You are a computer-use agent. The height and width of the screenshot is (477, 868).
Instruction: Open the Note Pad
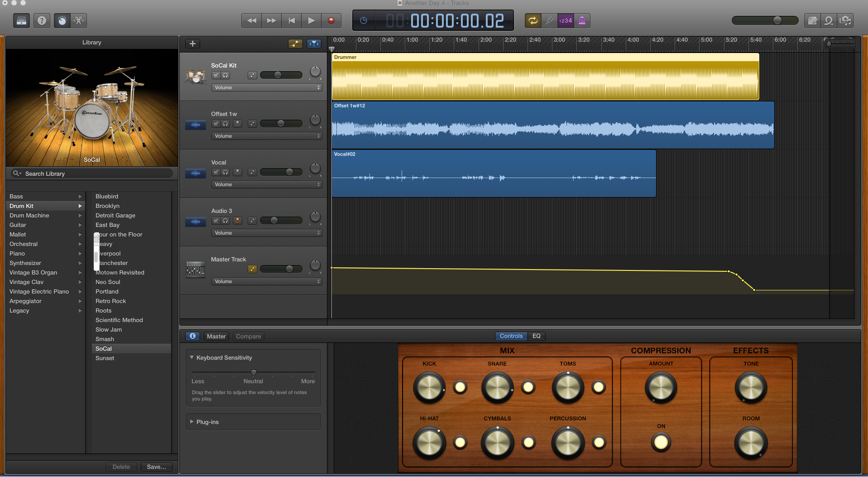812,21
